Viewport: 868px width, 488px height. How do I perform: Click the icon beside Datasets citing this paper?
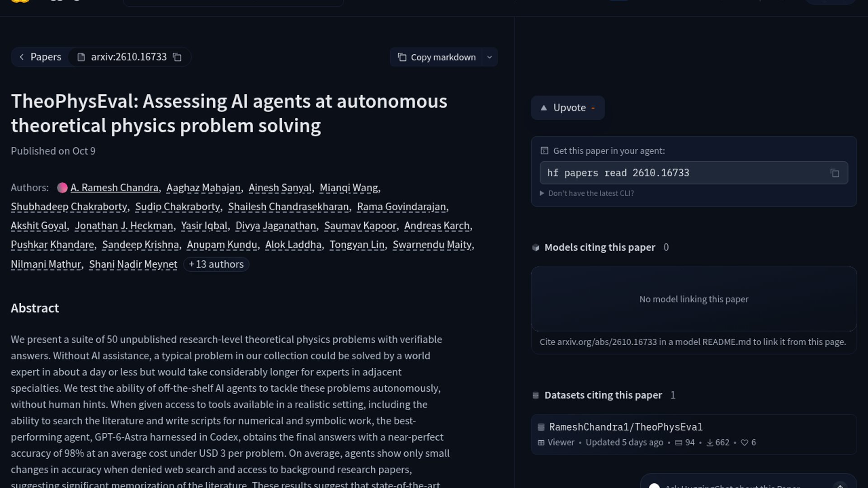tap(536, 395)
